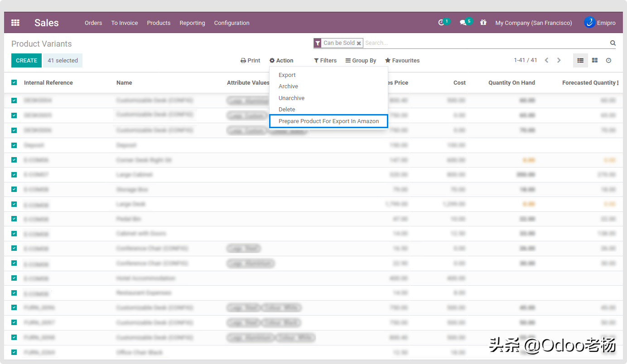Image resolution: width=627 pixels, height=364 pixels.
Task: Switch to activity view clock icon
Action: [x=608, y=60]
